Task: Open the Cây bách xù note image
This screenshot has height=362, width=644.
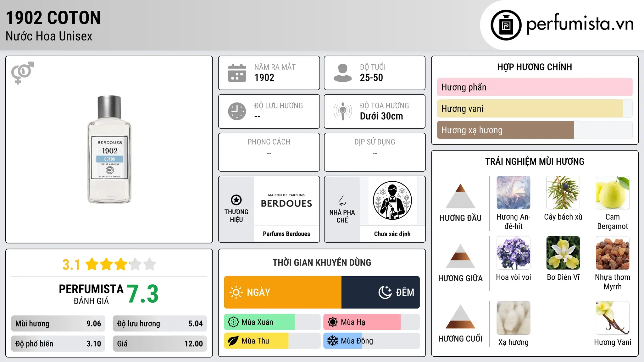Action: [563, 193]
